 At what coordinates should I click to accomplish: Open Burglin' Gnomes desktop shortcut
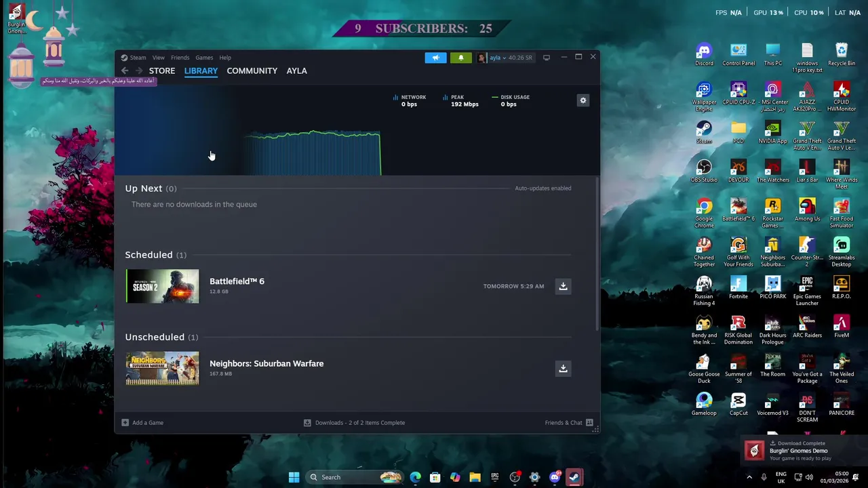coord(17,18)
